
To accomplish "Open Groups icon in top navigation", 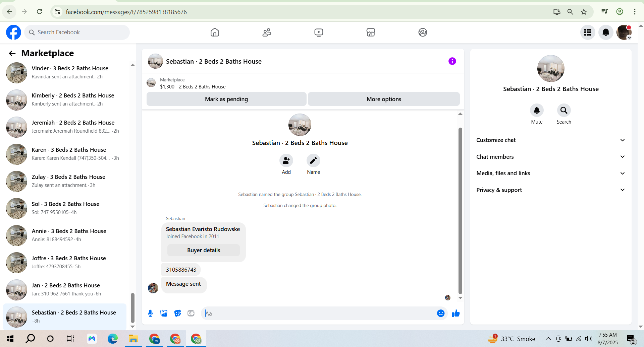I will tap(423, 32).
